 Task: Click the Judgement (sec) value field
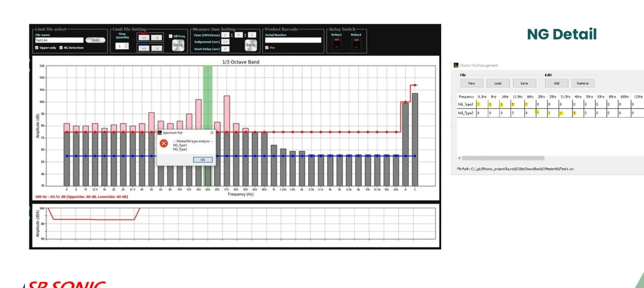click(x=225, y=42)
